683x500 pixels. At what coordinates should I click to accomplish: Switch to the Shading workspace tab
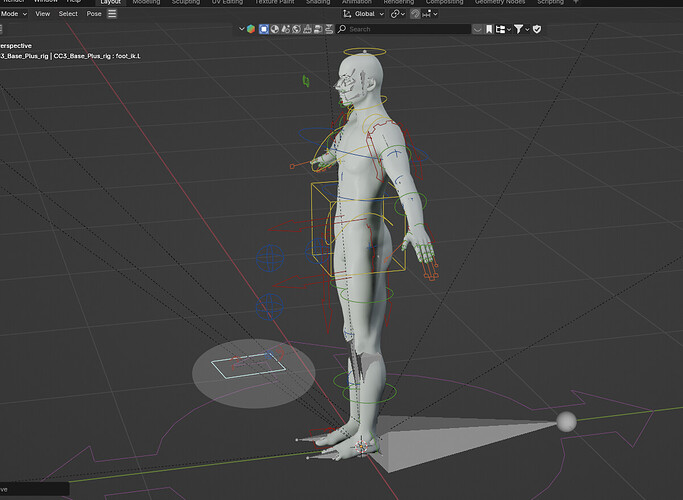(318, 2)
